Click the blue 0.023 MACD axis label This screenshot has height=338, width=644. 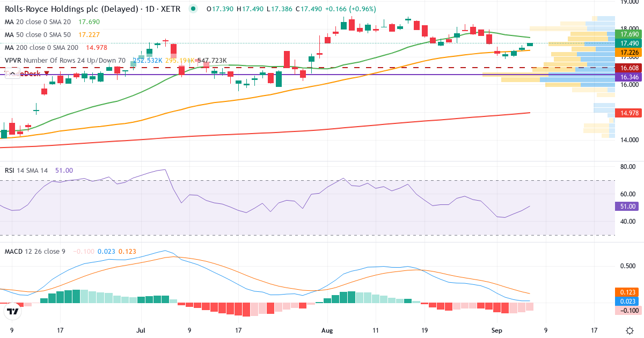[626, 302]
